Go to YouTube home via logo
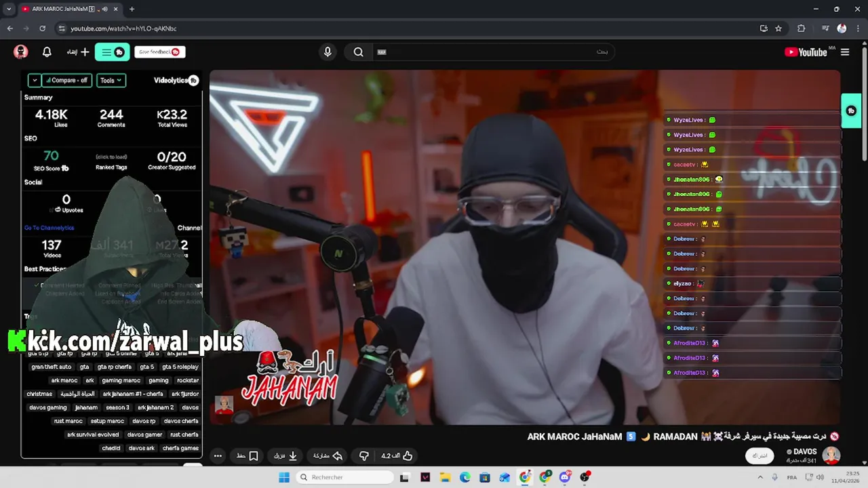The image size is (868, 488). (806, 52)
